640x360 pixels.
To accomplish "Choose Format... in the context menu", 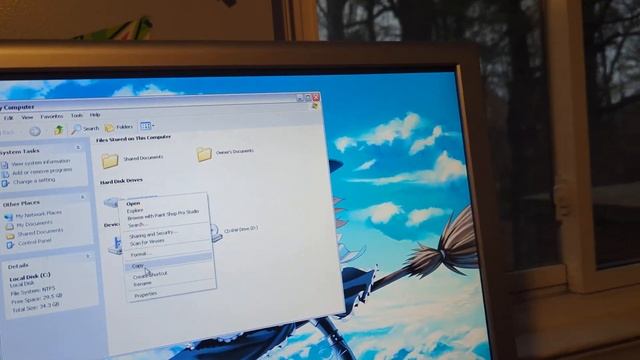I will click(140, 254).
